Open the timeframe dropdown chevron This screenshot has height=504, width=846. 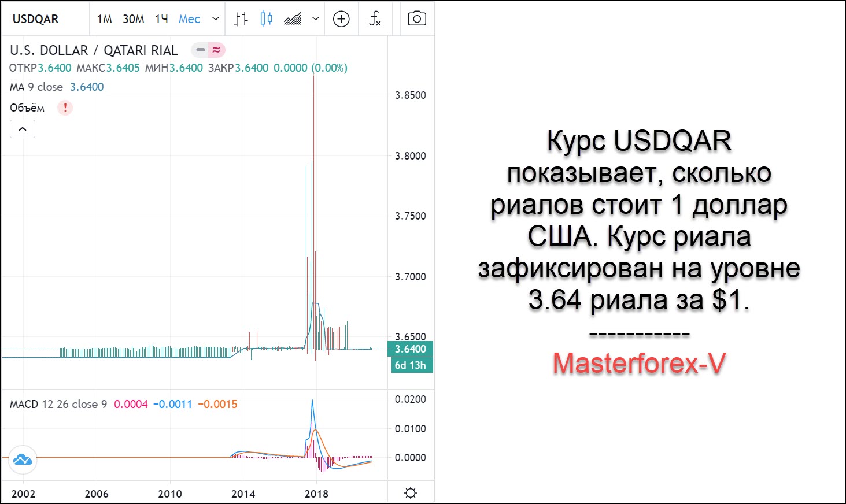(216, 19)
